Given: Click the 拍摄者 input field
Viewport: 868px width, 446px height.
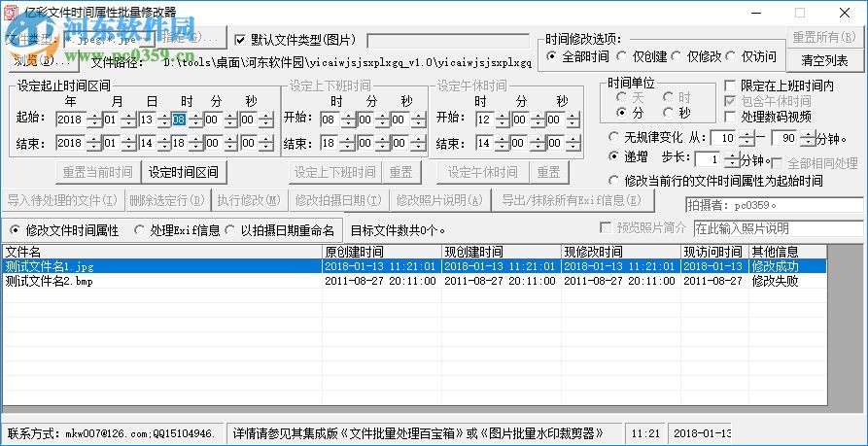Looking at the screenshot, I should 775,205.
